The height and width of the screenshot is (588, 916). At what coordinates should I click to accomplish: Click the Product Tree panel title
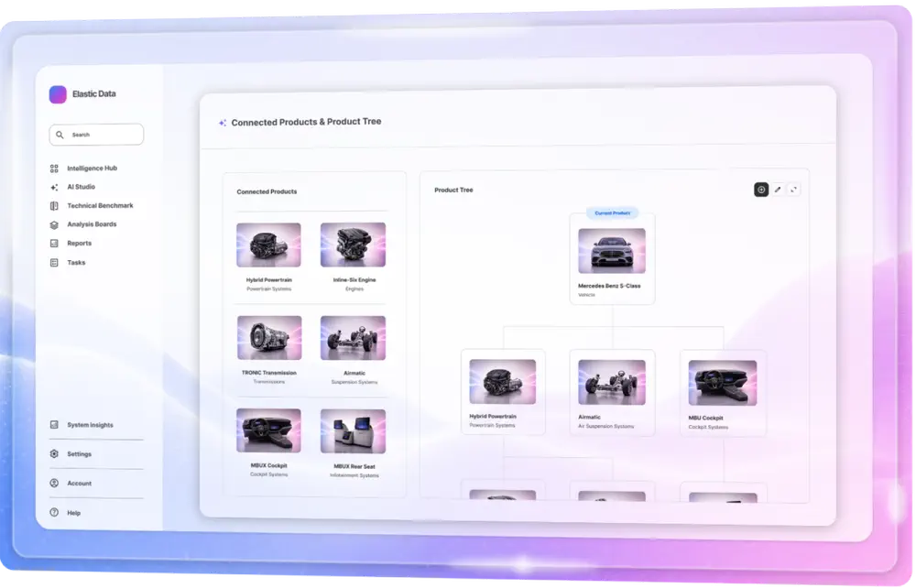[x=454, y=190]
